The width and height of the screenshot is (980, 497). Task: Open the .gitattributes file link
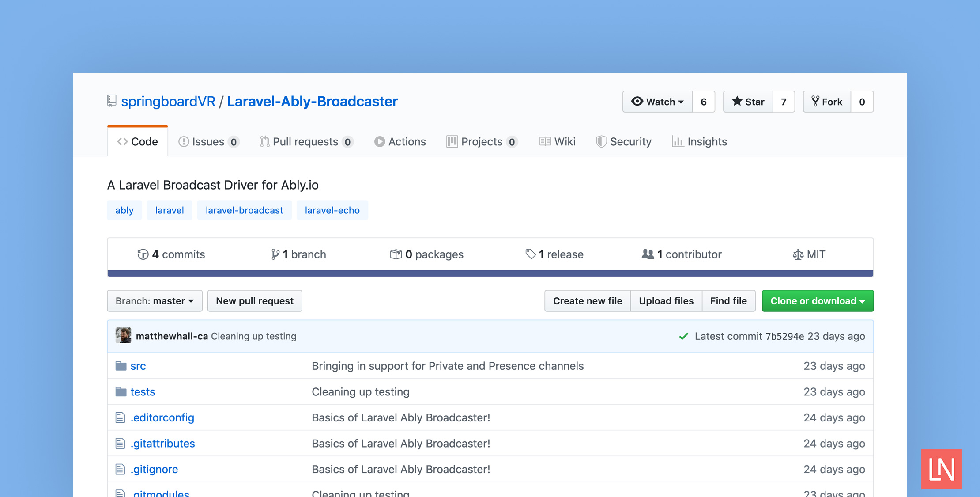coord(163,443)
